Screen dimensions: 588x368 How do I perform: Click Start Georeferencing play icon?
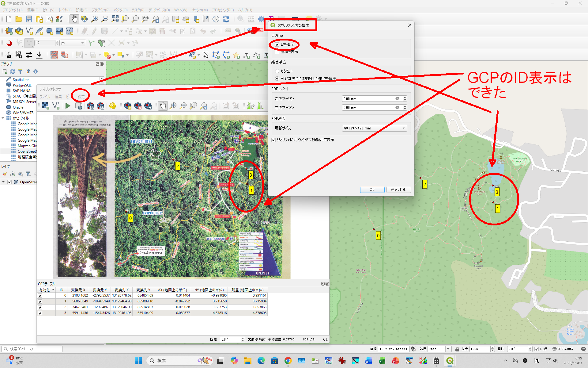[x=68, y=106]
